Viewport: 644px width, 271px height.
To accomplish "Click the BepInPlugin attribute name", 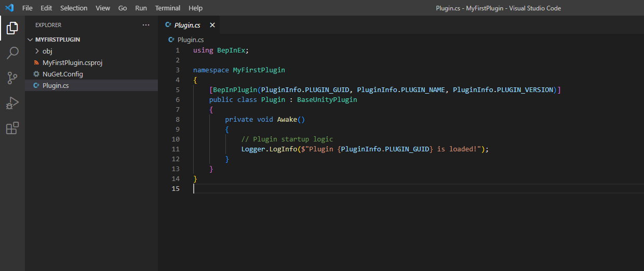I will (235, 90).
